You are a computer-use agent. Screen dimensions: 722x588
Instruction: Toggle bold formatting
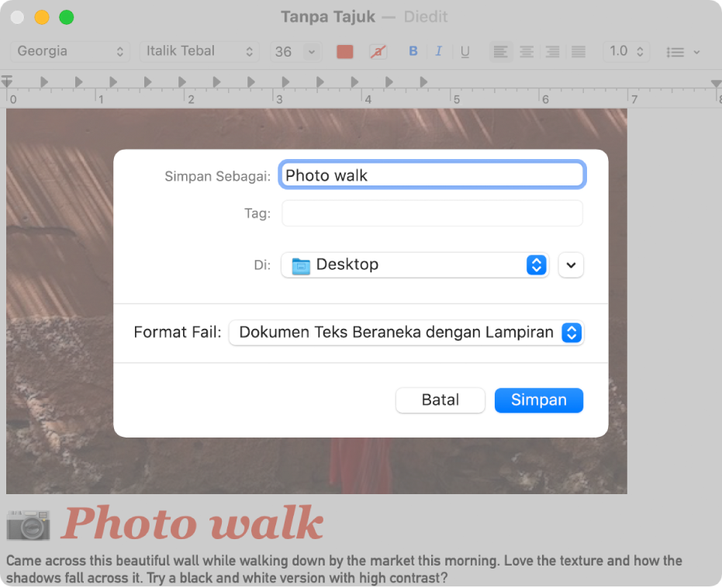[x=413, y=51]
